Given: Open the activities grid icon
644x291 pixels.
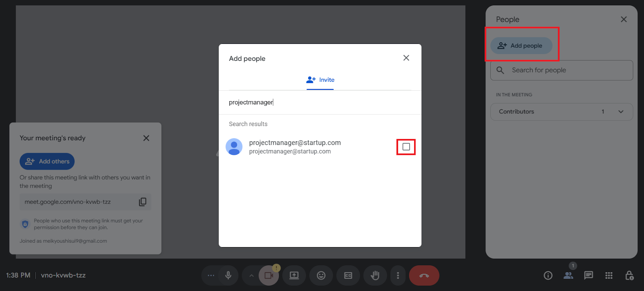Looking at the screenshot, I should [x=609, y=276].
